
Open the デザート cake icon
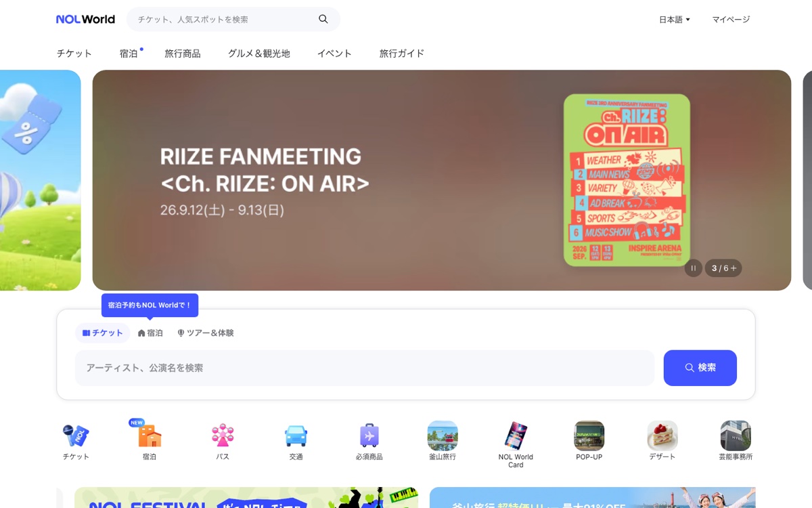662,436
